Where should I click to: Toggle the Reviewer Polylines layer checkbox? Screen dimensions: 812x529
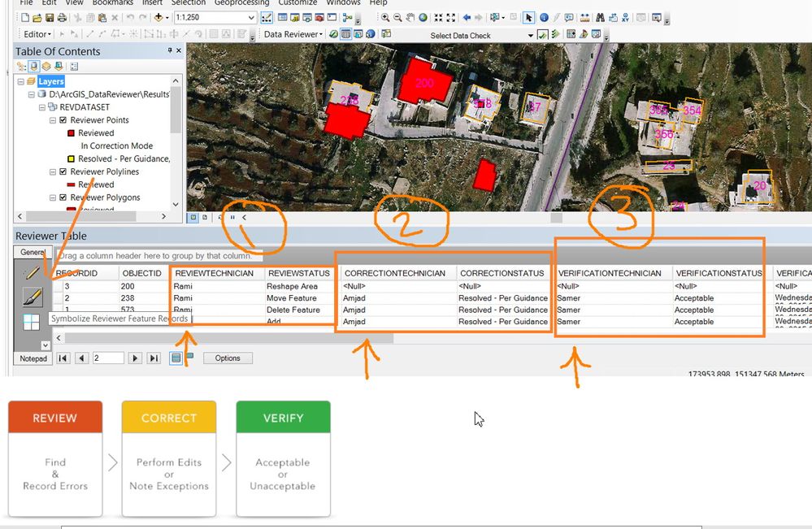coord(63,172)
